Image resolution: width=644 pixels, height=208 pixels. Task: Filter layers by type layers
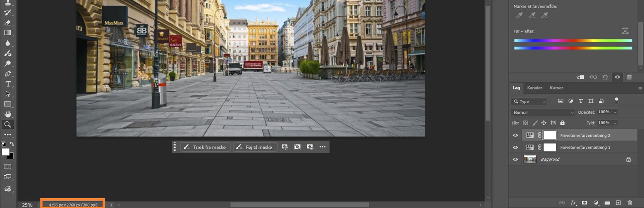coord(581,101)
